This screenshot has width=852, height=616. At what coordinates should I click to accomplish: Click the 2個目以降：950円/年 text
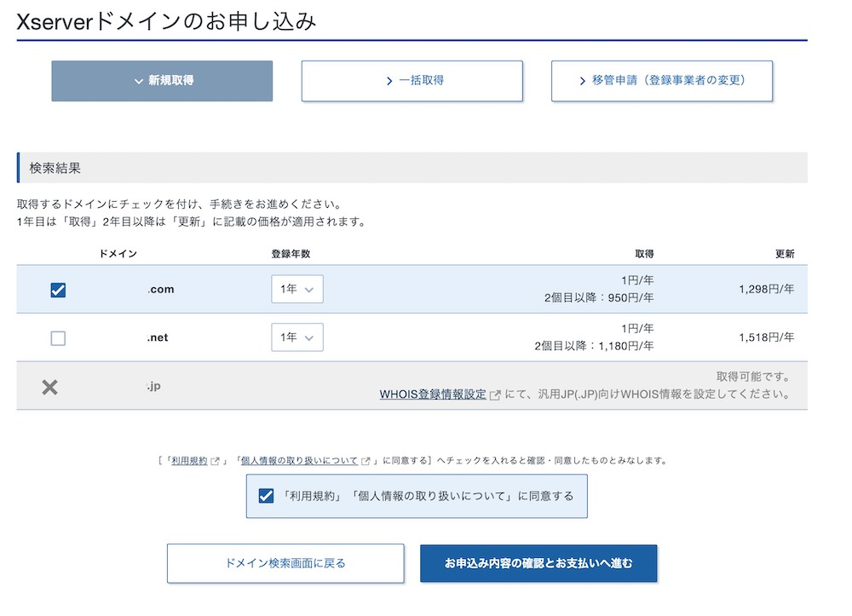[x=599, y=297]
